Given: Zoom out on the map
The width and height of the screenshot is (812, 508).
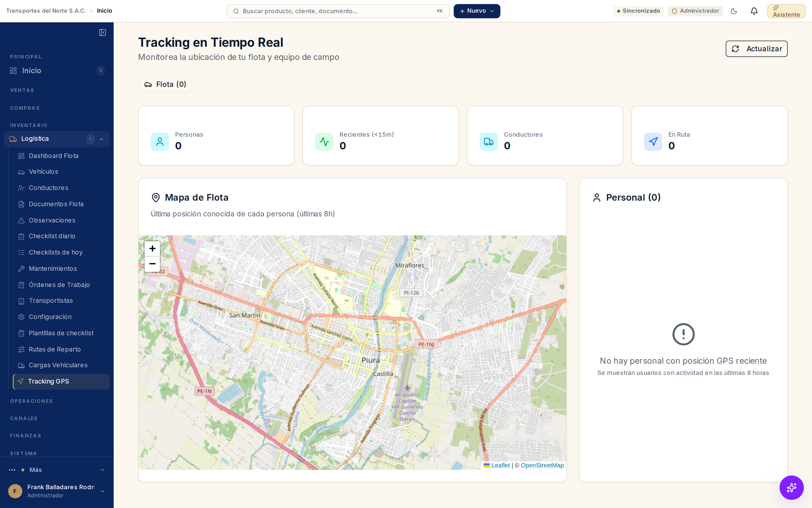Looking at the screenshot, I should (x=152, y=264).
